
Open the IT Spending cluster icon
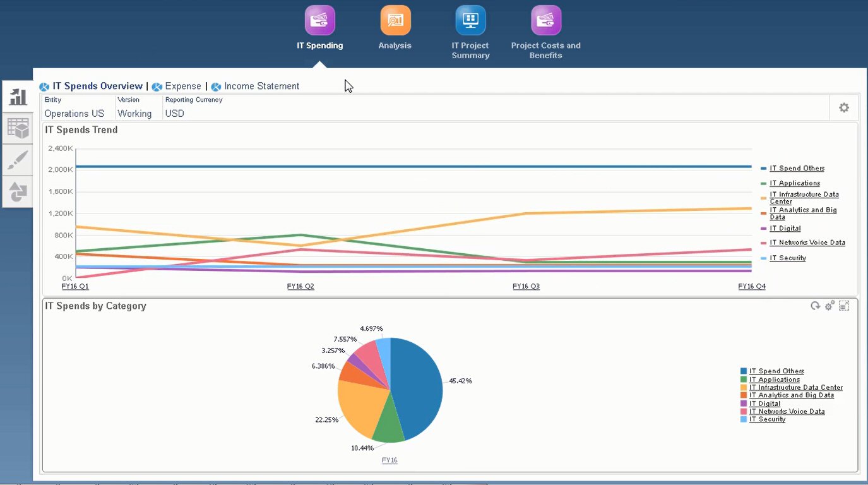point(319,20)
